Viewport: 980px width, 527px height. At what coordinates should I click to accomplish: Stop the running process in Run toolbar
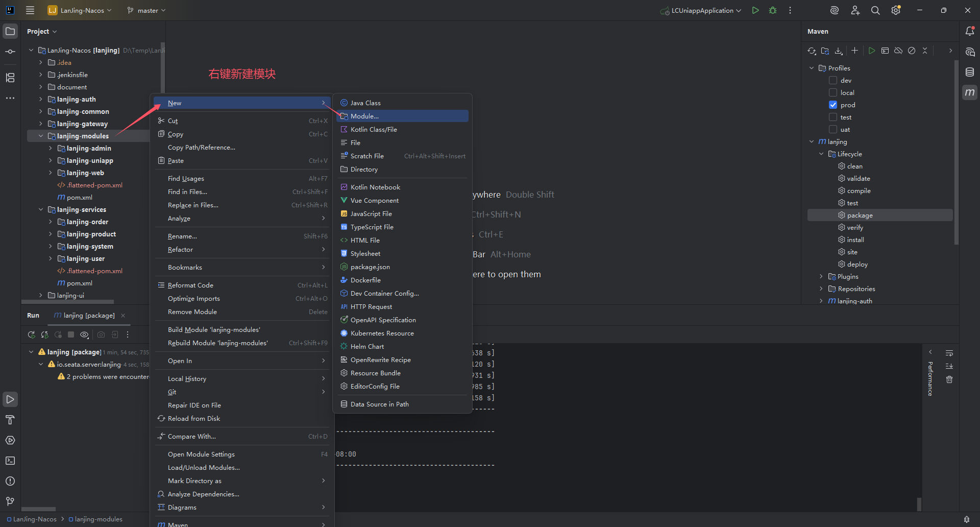pos(71,334)
